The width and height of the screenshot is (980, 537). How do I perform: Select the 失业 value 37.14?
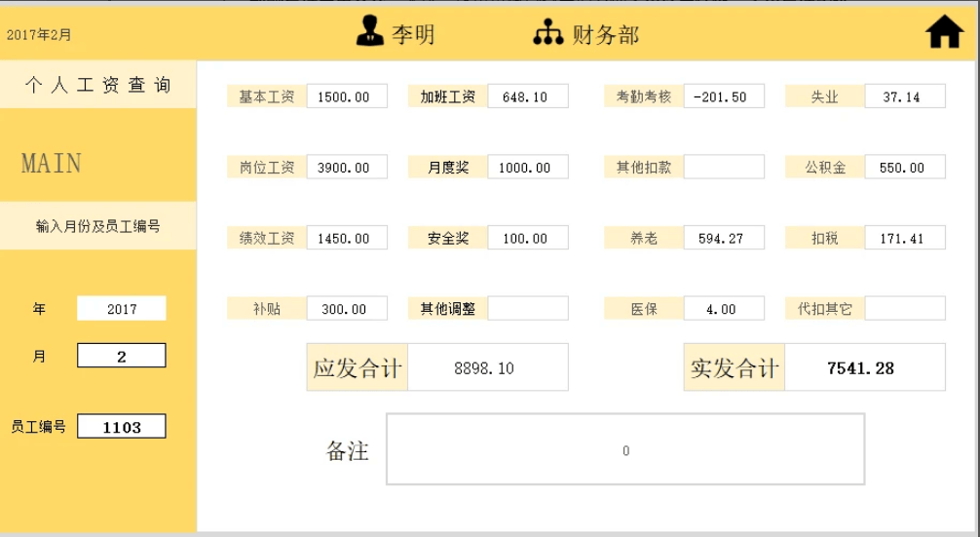tap(905, 96)
